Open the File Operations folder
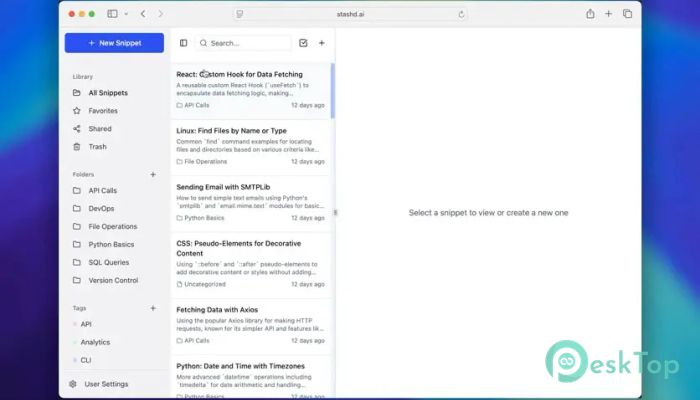Screen dimensions: 700x400 pyautogui.click(x=114, y=226)
